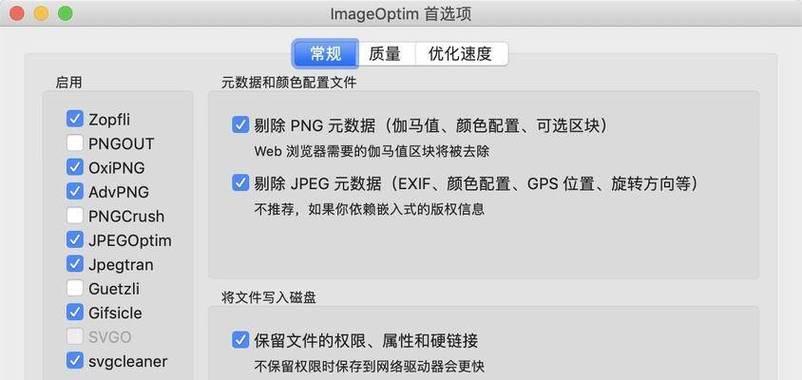The image size is (802, 380).
Task: Close the ImageOptim preferences window
Action: coord(17,13)
